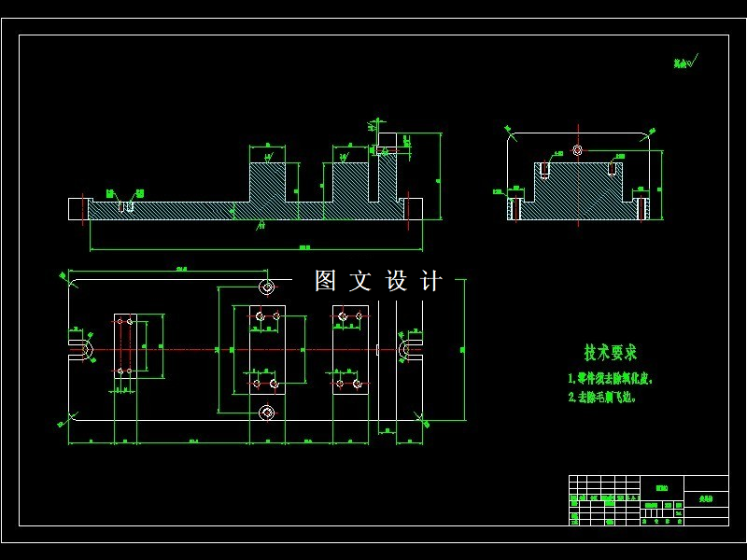Image resolution: width=747 pixels, height=560 pixels.
Task: Click the lower bolt hole circle in plan view
Action: click(267, 413)
